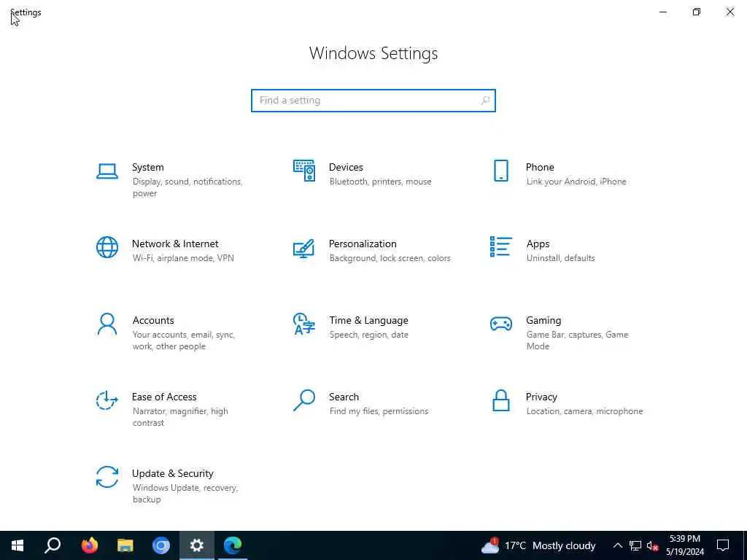The height and width of the screenshot is (560, 747).
Task: Click 'Game Bar, captures, Game Mode' description
Action: click(578, 341)
